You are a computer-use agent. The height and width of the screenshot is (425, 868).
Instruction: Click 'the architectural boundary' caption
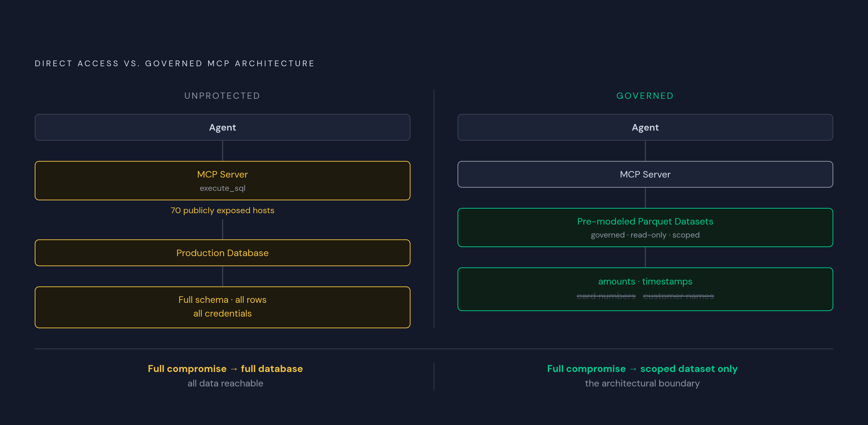[642, 384]
